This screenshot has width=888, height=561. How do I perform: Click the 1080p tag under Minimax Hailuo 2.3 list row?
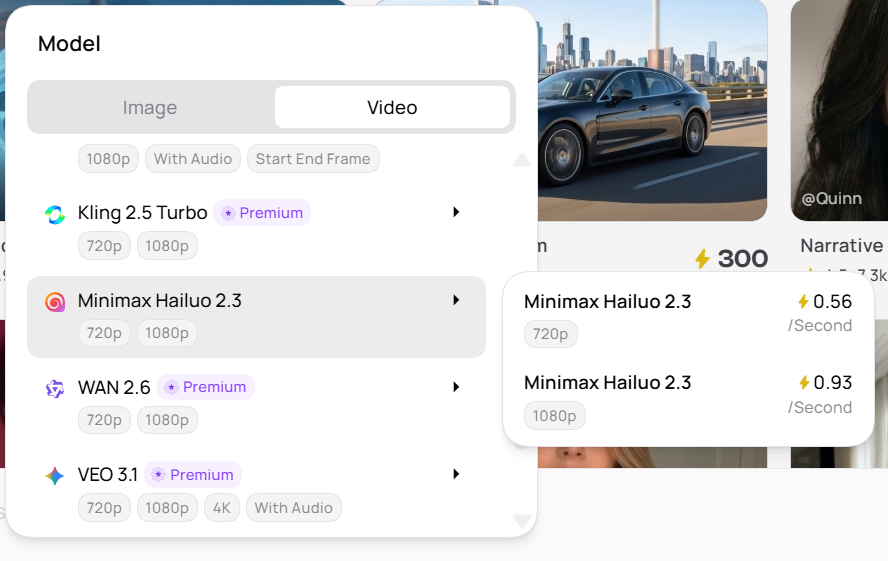(167, 333)
